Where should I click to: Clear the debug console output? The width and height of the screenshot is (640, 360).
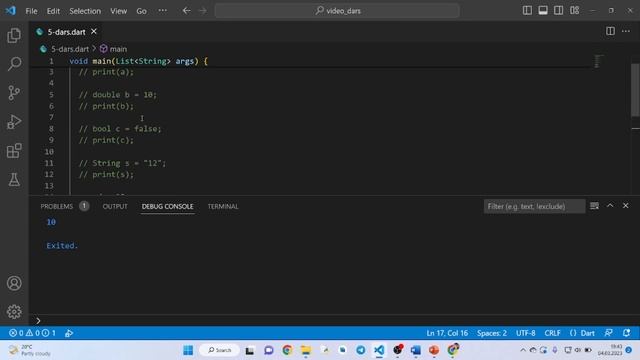594,206
